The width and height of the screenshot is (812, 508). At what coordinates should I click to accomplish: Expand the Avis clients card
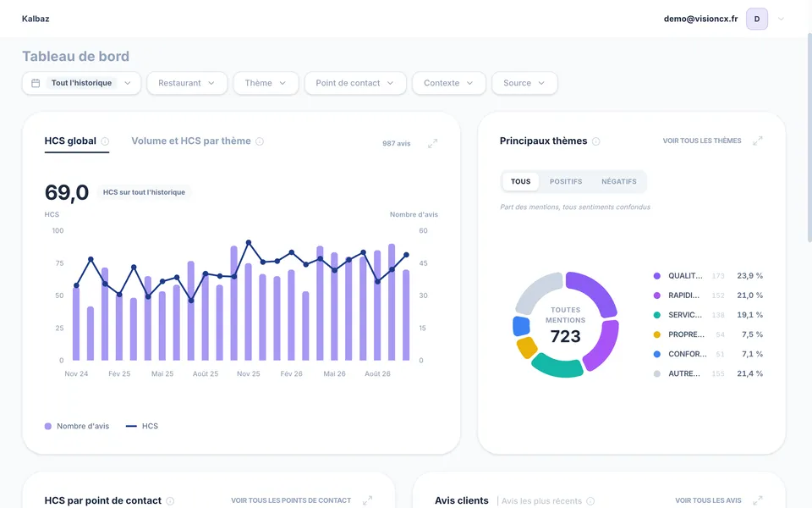coord(758,500)
